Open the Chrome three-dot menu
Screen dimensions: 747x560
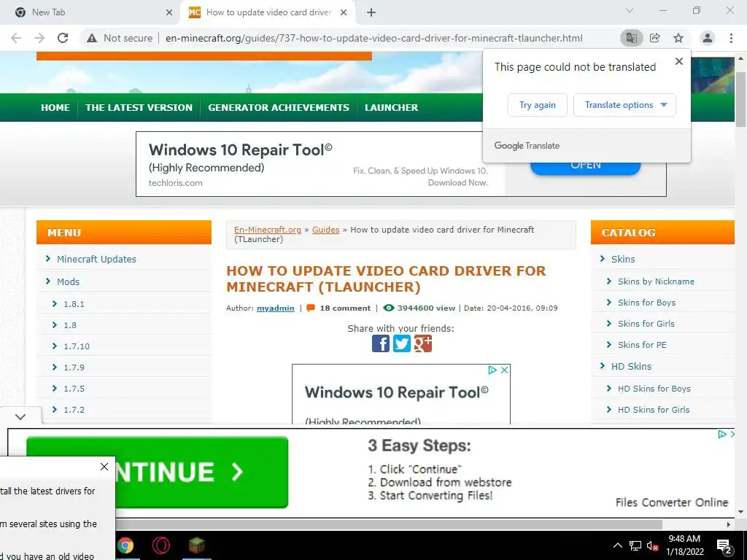point(731,38)
